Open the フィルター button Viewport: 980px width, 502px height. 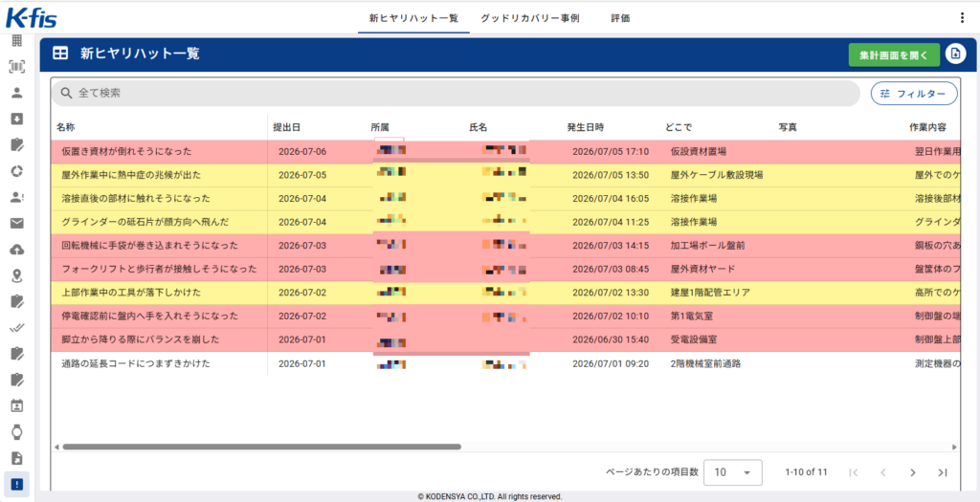pos(914,94)
